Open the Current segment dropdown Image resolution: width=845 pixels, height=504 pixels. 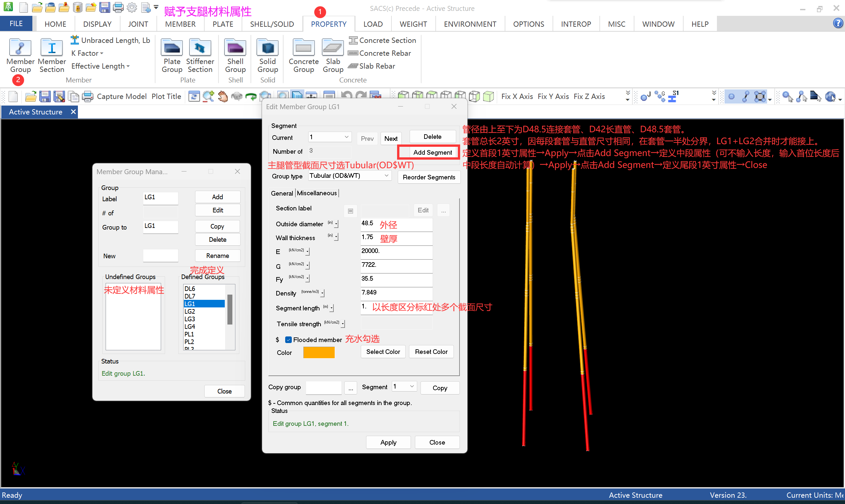[x=346, y=137]
